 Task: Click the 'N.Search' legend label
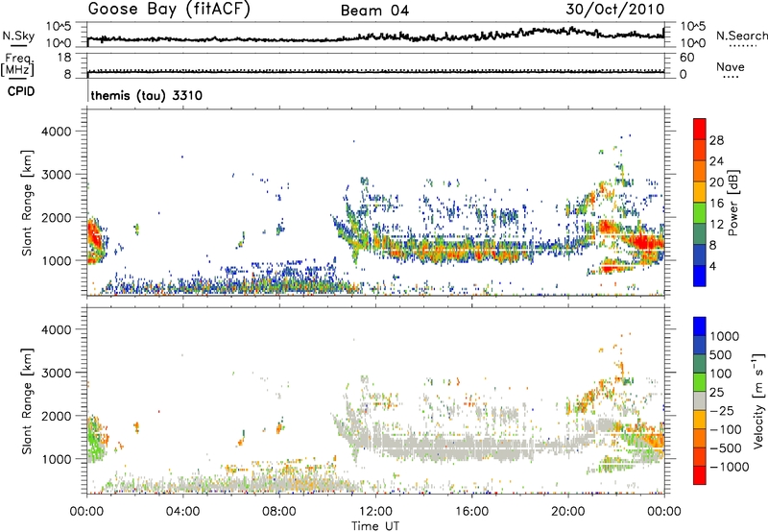click(x=741, y=36)
